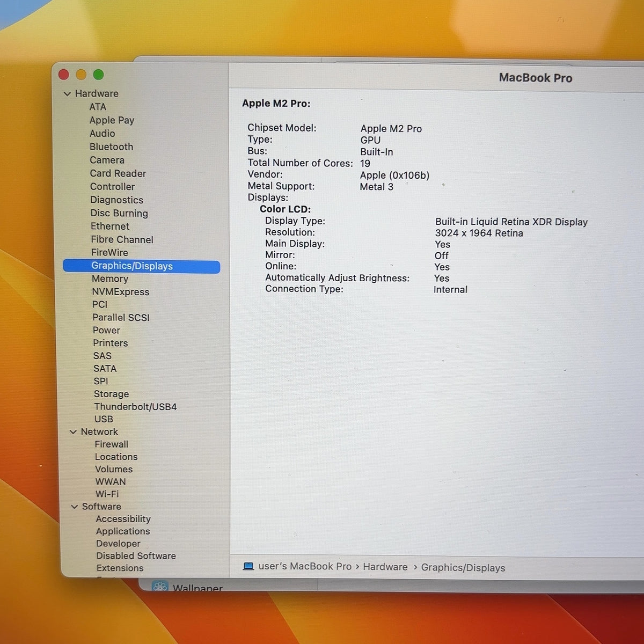Click the red close window button
The width and height of the screenshot is (644, 644).
(x=64, y=75)
